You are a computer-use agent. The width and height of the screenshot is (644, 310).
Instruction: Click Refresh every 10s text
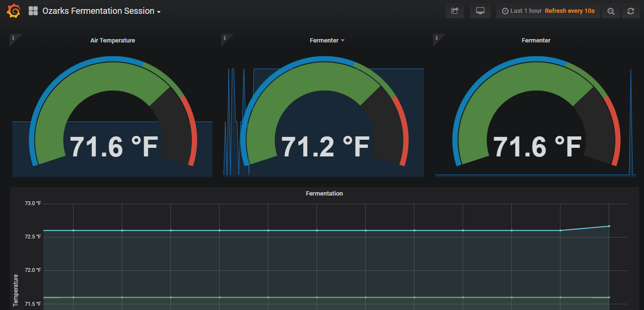(x=570, y=11)
